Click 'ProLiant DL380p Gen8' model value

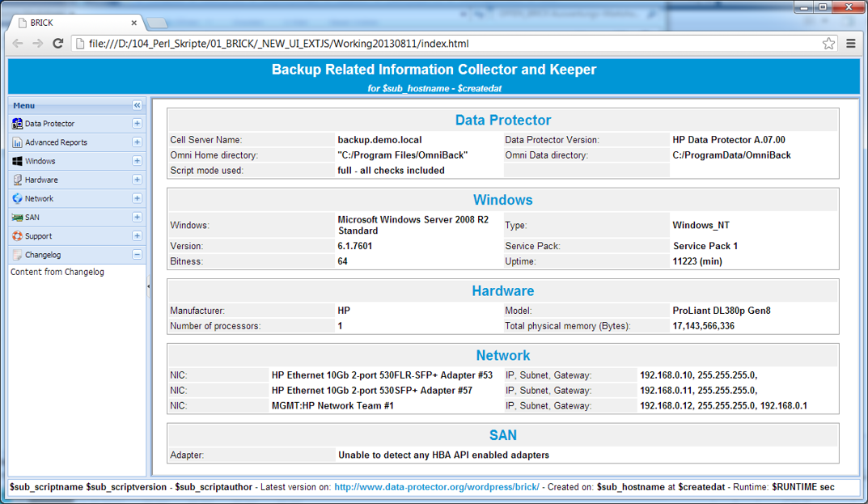722,311
